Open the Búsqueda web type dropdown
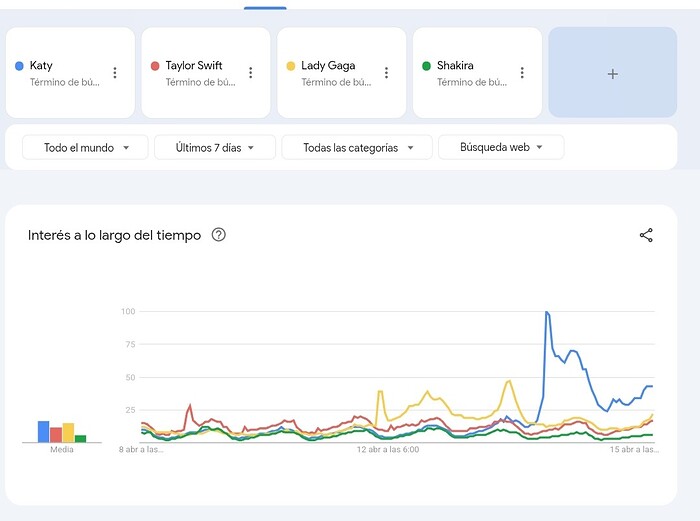Screen dimensions: 700x521 501,147
